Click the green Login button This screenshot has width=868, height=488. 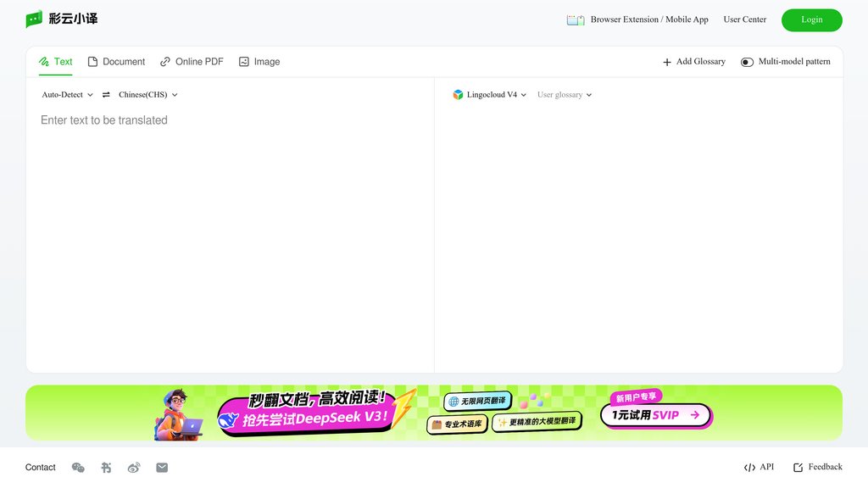click(811, 20)
